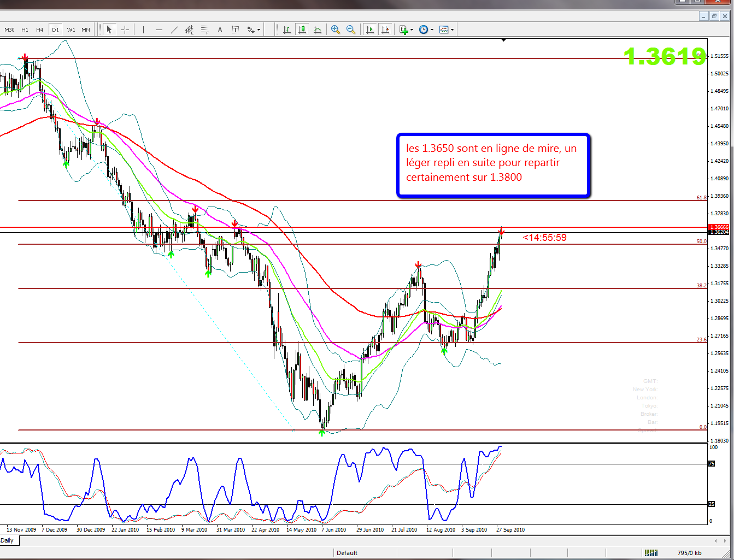Screen dimensions: 734x560
Task: Select the Fibonacci retracement tool
Action: click(x=205, y=30)
